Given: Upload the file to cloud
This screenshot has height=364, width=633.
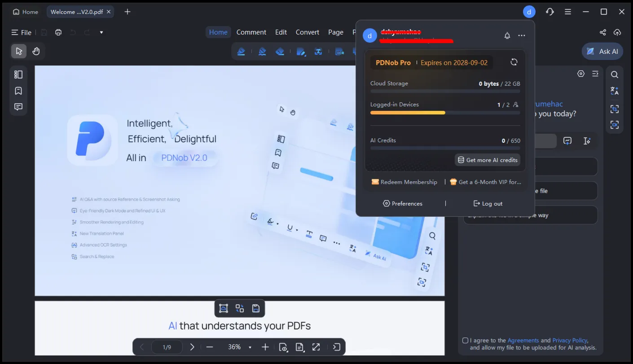Looking at the screenshot, I should pyautogui.click(x=617, y=32).
